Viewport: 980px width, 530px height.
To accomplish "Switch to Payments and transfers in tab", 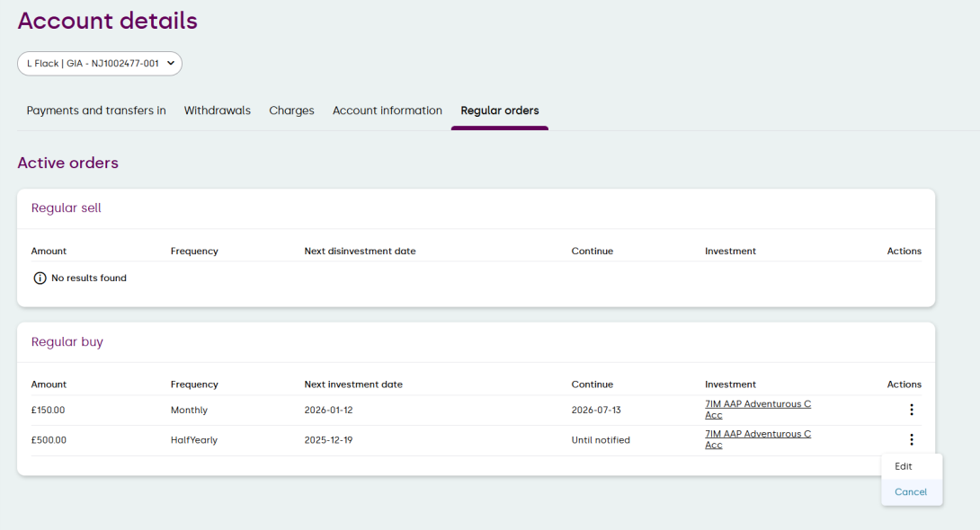I will pyautogui.click(x=96, y=110).
